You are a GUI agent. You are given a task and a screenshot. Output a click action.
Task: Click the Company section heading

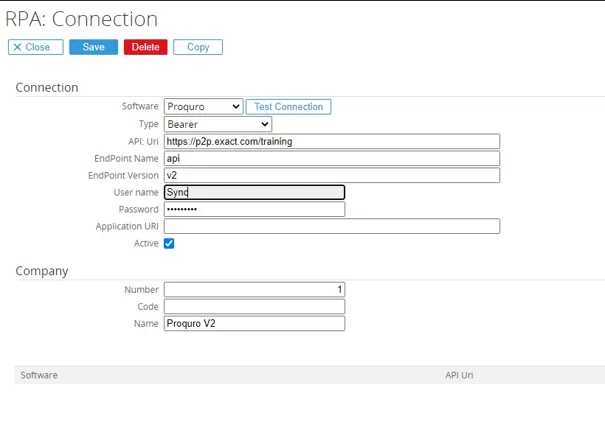coord(42,270)
